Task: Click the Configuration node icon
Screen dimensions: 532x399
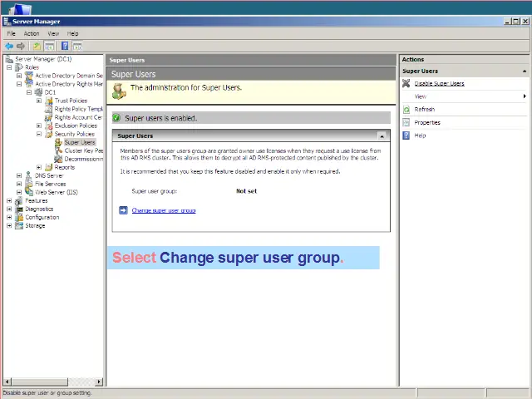Action: click(19, 217)
